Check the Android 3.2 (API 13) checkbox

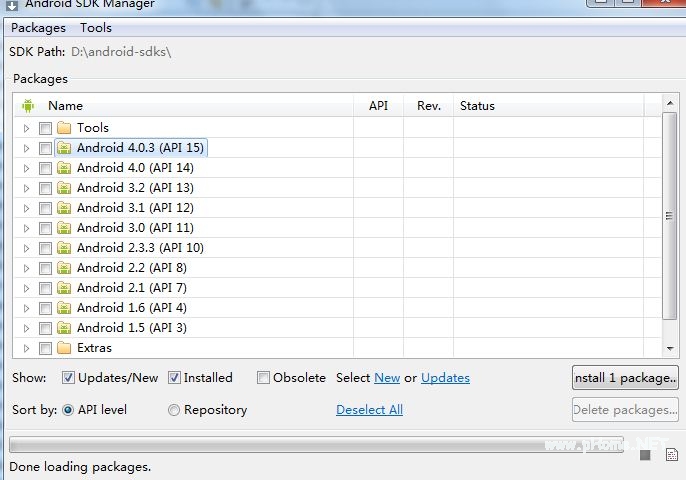click(45, 189)
